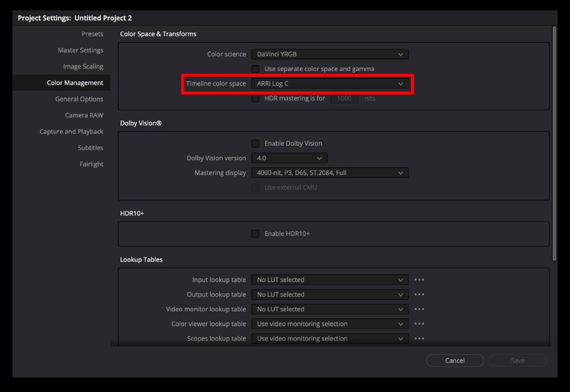Open options for the Scopes lookup table
The height and width of the screenshot is (392, 570).
[x=419, y=338]
